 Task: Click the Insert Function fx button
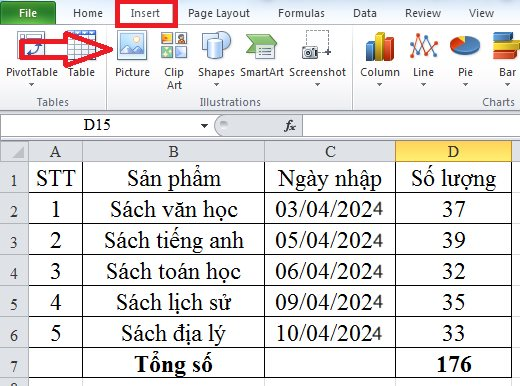pyautogui.click(x=290, y=126)
